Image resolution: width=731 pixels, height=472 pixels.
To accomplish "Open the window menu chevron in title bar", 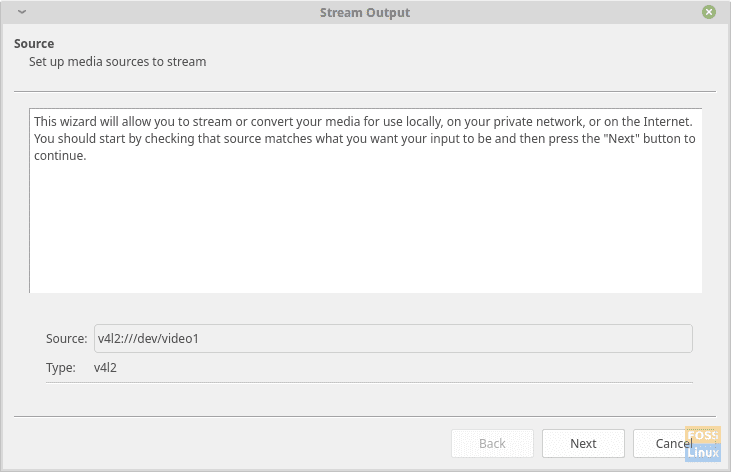I will (x=22, y=13).
